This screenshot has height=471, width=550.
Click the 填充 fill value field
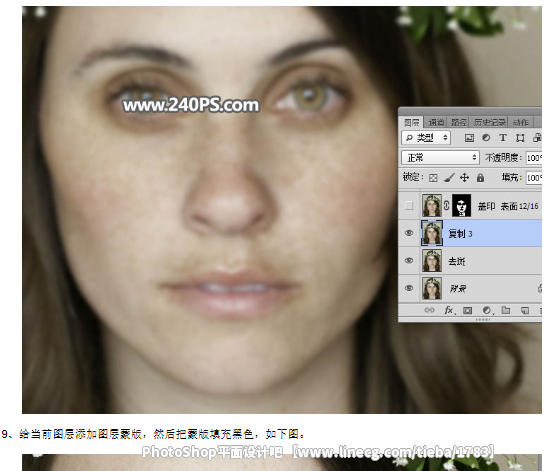pyautogui.click(x=534, y=178)
